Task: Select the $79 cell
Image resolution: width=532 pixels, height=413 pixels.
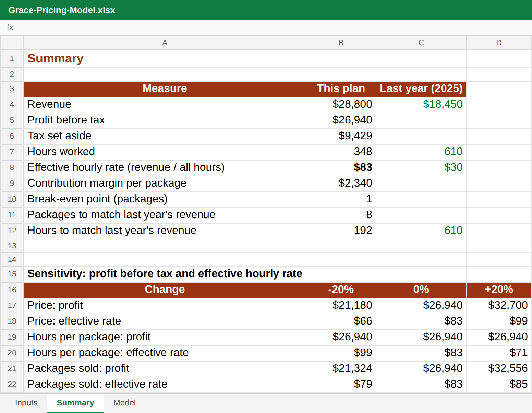Action: click(x=341, y=385)
